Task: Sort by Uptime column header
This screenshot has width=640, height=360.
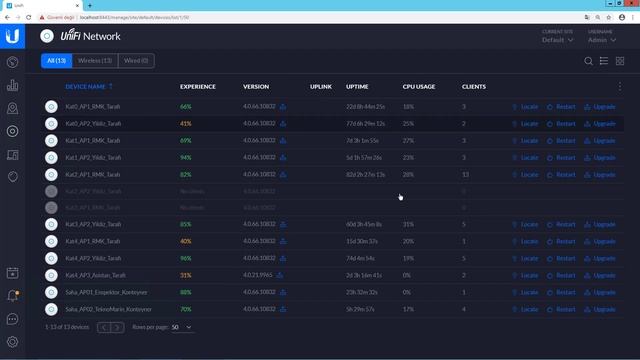Action: point(357,87)
